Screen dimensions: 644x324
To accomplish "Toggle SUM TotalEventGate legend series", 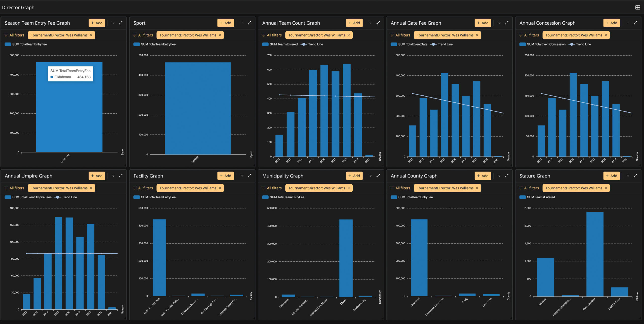I will pyautogui.click(x=409, y=44).
